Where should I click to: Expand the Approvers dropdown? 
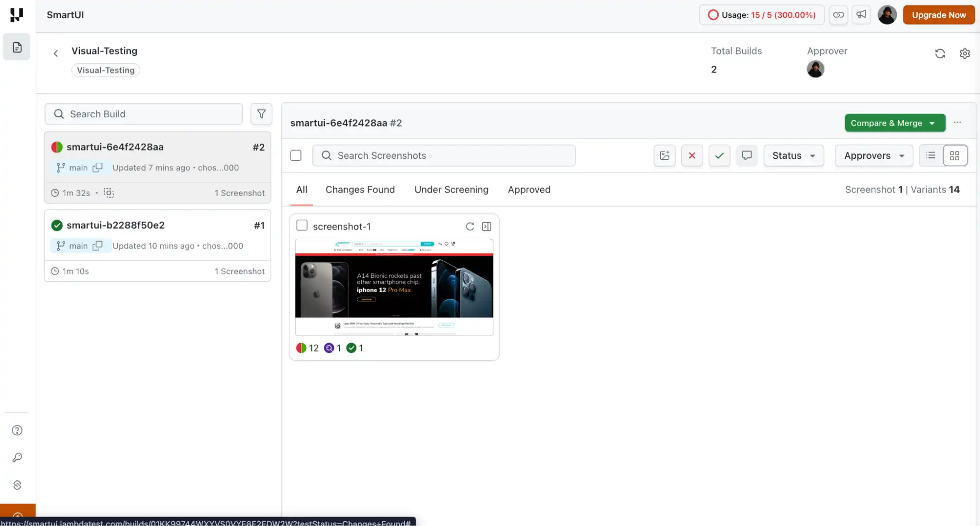(873, 155)
